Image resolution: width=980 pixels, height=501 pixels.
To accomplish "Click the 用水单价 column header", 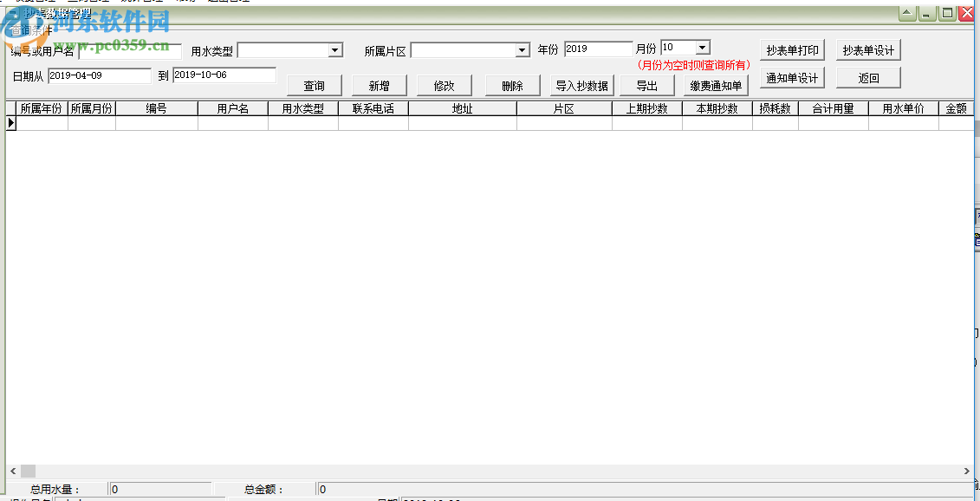I will point(903,108).
